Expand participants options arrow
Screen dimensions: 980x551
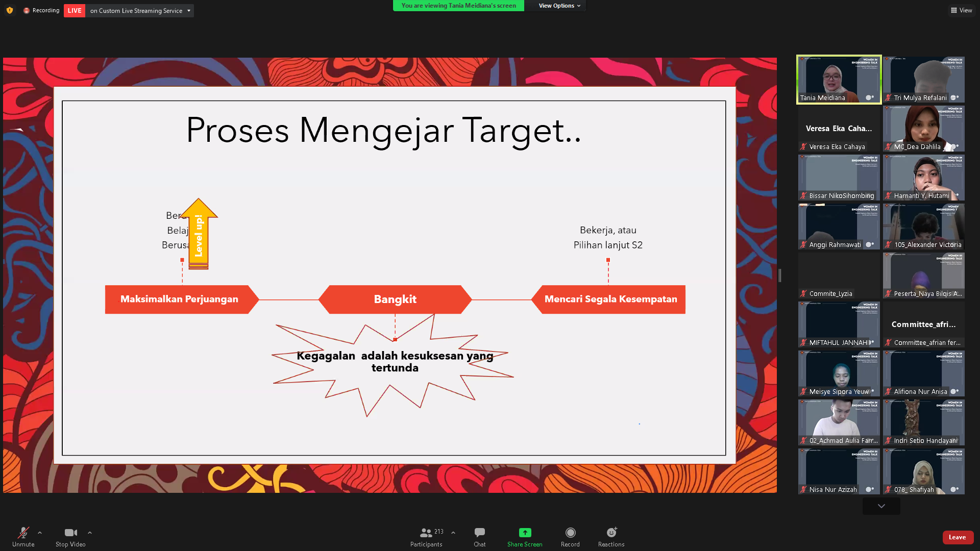(453, 533)
